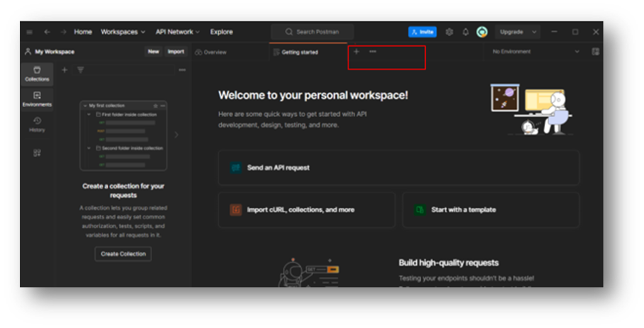Image resolution: width=644 pixels, height=328 pixels.
Task: Click Send an API request card
Action: pyautogui.click(x=399, y=167)
